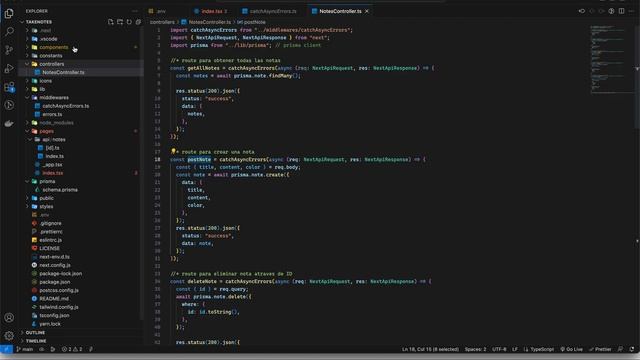Click the New File icon in Explorer header
Screen dimensions: 640x360
(x=111, y=22)
